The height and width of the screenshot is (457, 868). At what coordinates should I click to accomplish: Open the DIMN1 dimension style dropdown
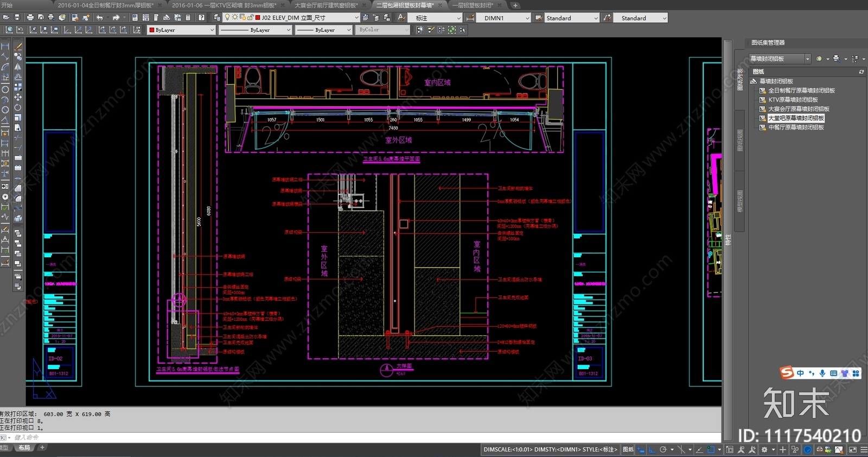click(503, 18)
